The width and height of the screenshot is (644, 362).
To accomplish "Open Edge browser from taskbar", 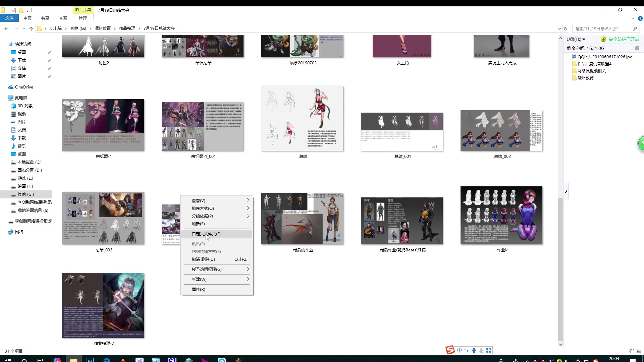I will pos(107,360).
